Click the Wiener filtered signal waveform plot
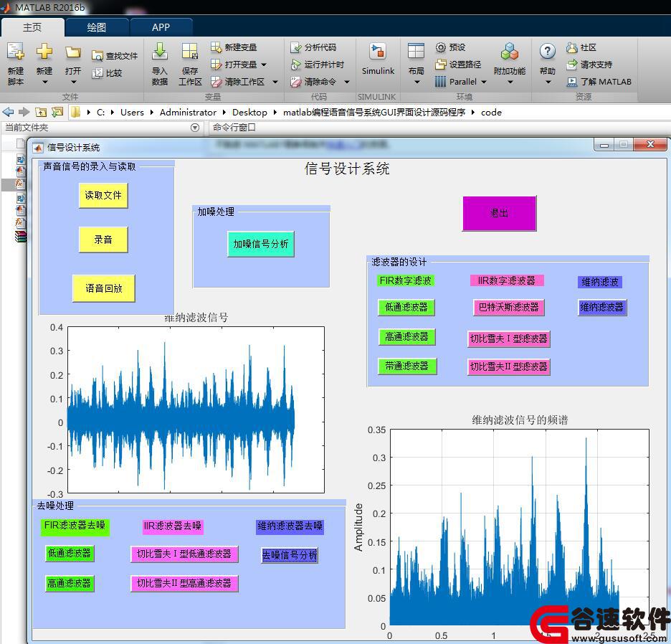 coord(196,409)
